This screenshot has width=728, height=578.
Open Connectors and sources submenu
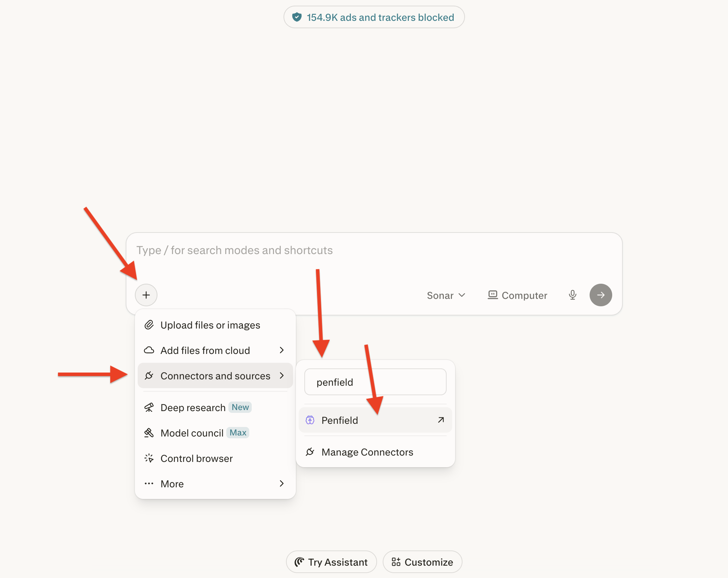tap(215, 376)
